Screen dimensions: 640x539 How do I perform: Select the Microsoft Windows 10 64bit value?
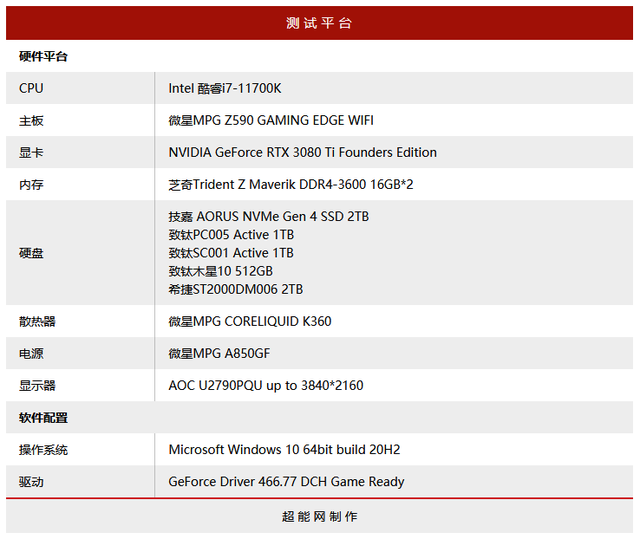click(284, 449)
